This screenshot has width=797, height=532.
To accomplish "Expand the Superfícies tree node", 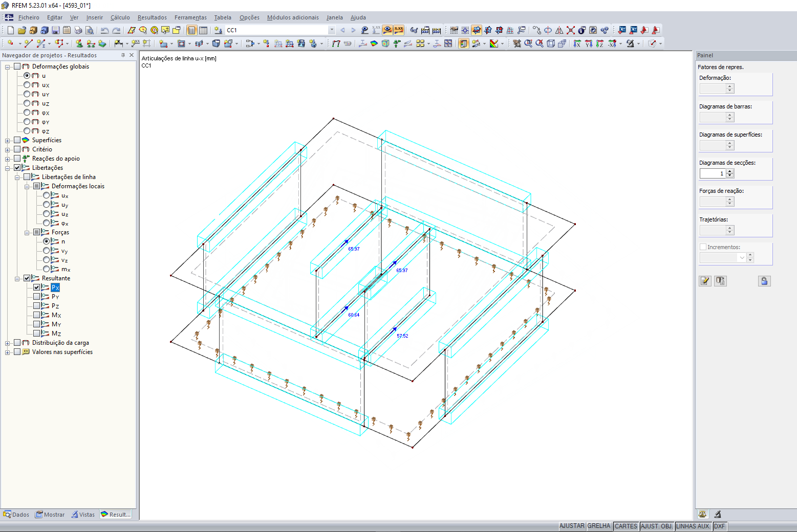I will (x=8, y=140).
